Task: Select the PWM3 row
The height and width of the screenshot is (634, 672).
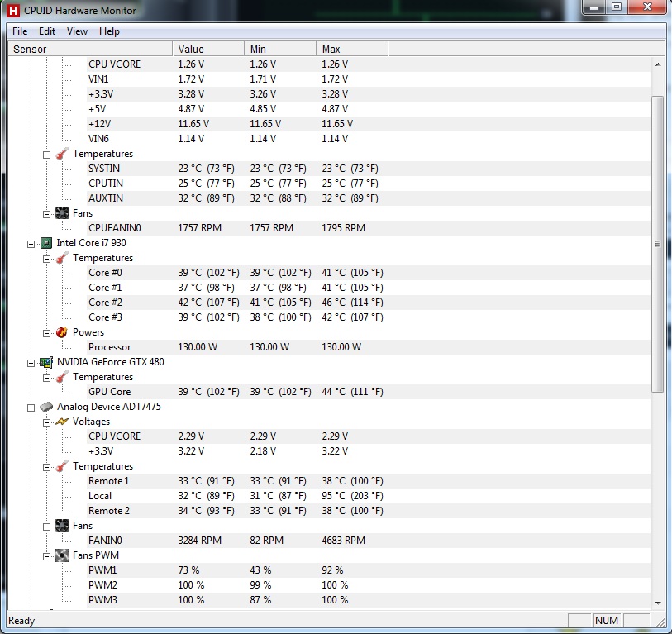Action: [369, 600]
